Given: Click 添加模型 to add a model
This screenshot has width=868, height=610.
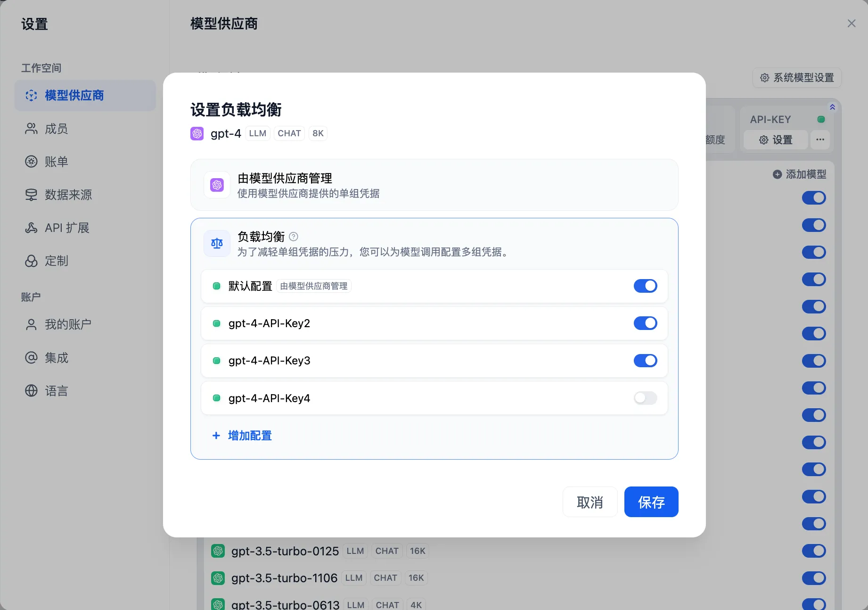Looking at the screenshot, I should pos(800,174).
